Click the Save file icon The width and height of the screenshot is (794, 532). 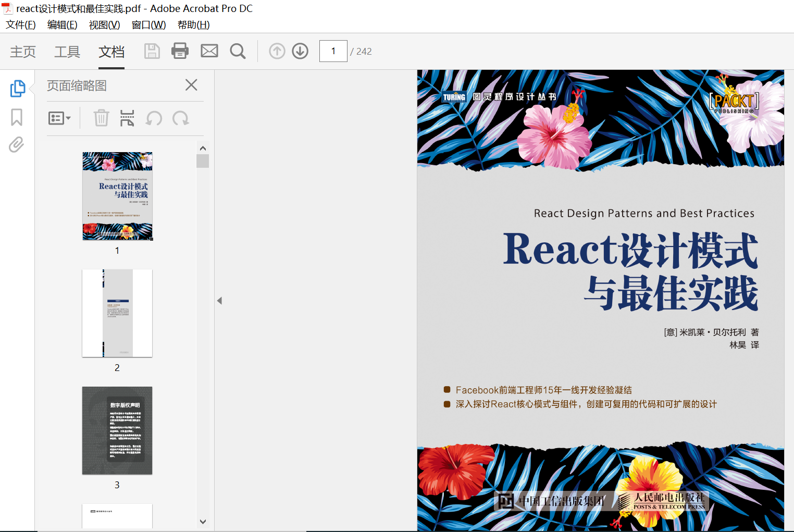point(152,51)
